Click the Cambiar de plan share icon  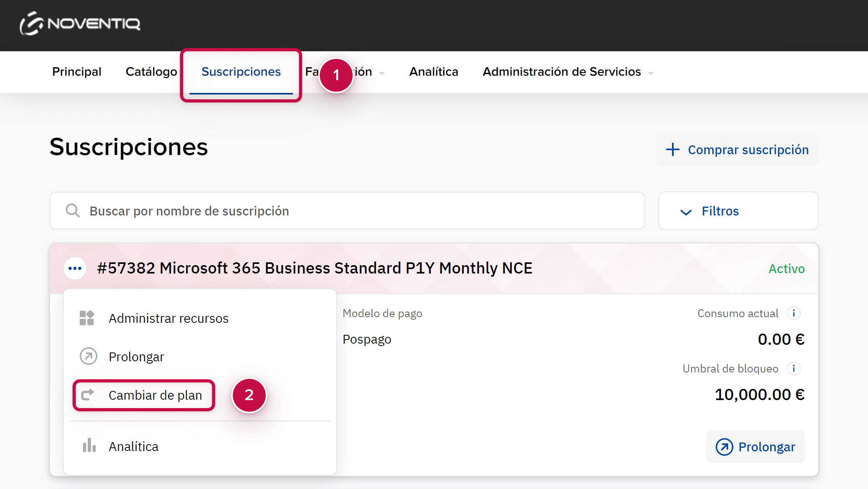88,395
